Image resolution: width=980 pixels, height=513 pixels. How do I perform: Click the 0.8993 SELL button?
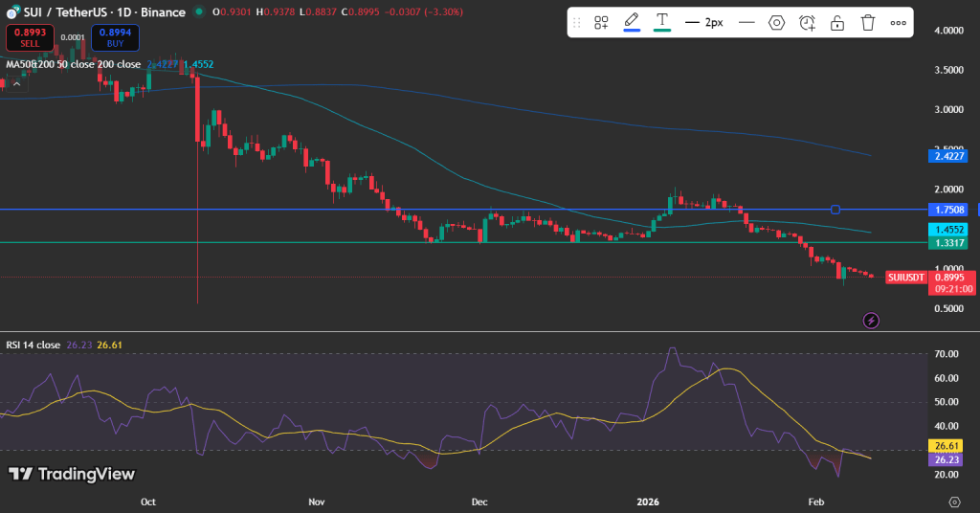coord(30,37)
